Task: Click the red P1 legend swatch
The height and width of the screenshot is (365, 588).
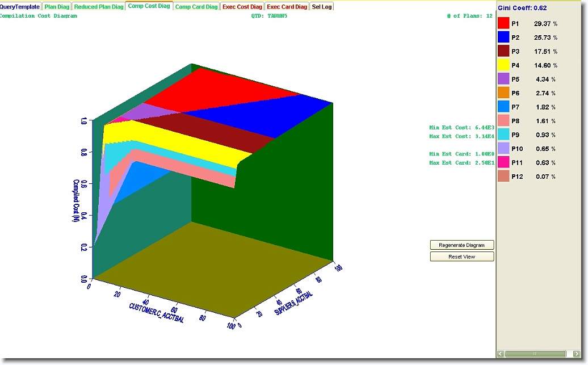Action: [x=503, y=24]
